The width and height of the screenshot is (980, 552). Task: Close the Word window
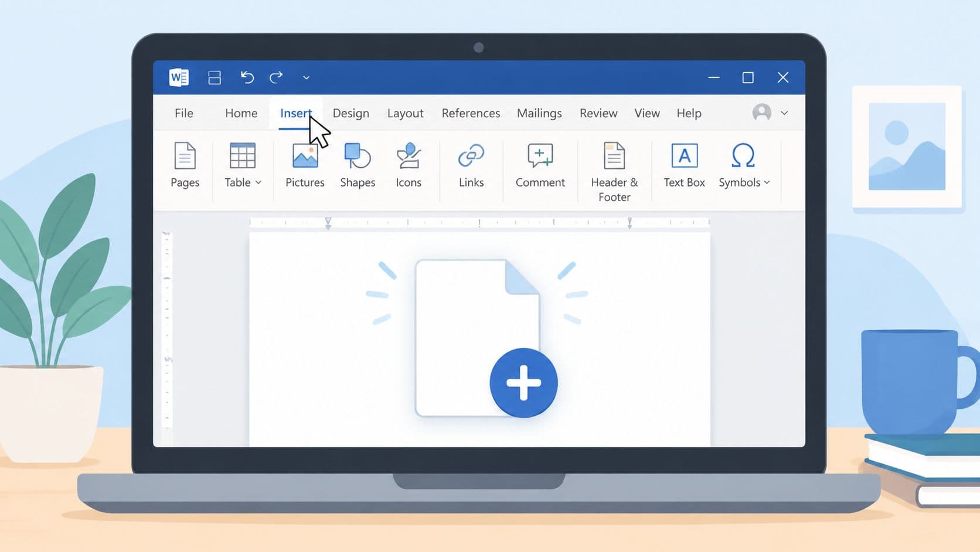pos(783,77)
